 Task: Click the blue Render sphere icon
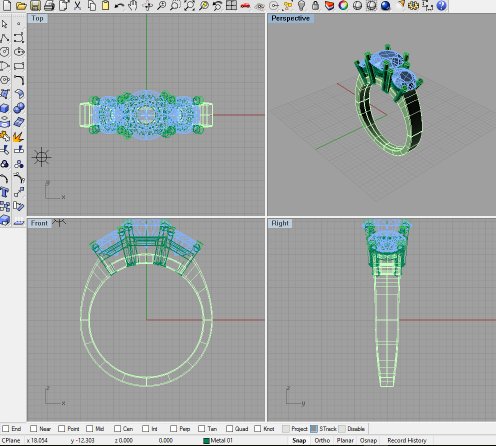pyautogui.click(x=386, y=5)
